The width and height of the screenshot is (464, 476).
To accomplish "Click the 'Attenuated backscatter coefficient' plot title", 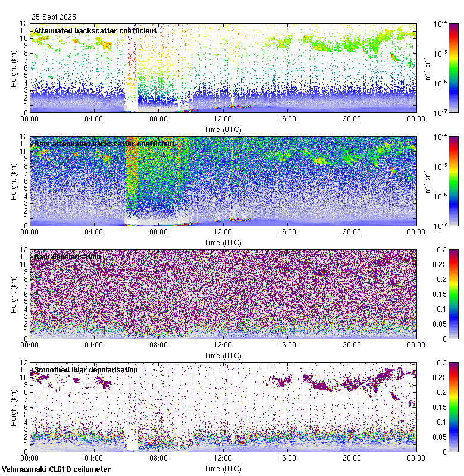I will [95, 31].
